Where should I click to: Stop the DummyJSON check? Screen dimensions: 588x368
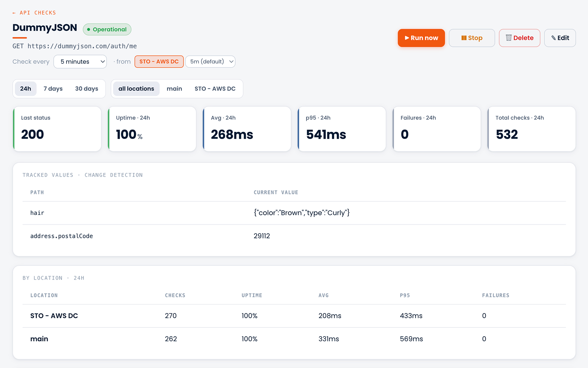(x=472, y=38)
